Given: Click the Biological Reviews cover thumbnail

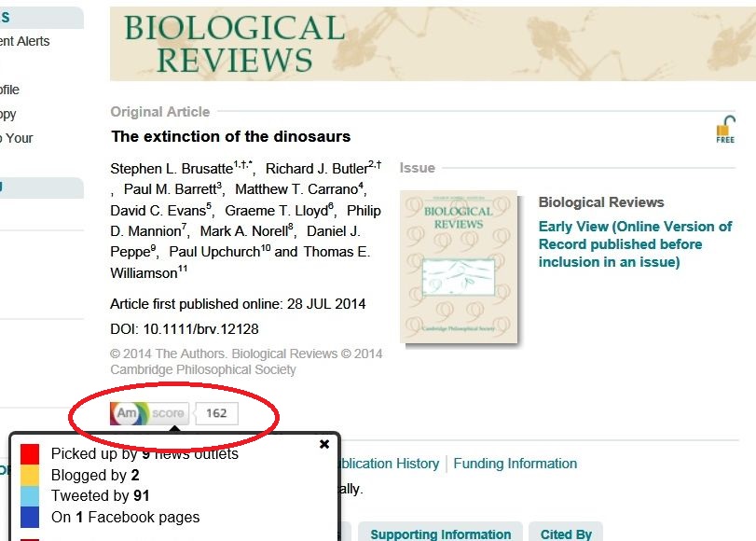Looking at the screenshot, I should 458,267.
